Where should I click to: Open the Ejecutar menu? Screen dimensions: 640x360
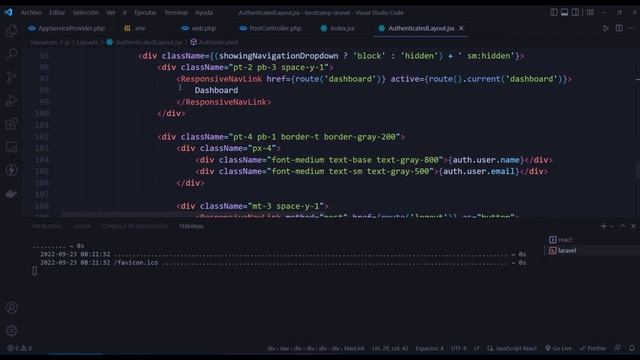coord(145,13)
